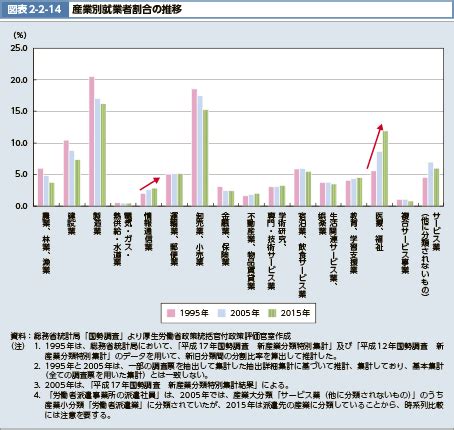Click the 卸売業、小売業 axis label

[200, 239]
